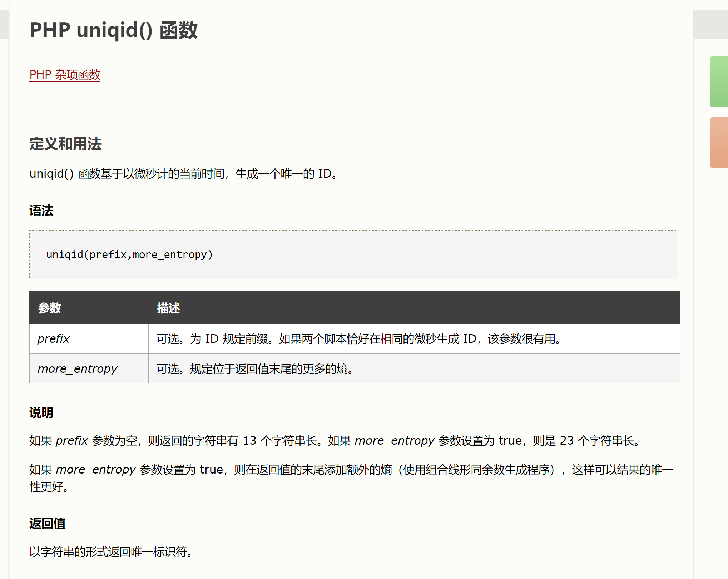The height and width of the screenshot is (579, 728).
Task: Click the 描述 table header cell
Action: (169, 308)
